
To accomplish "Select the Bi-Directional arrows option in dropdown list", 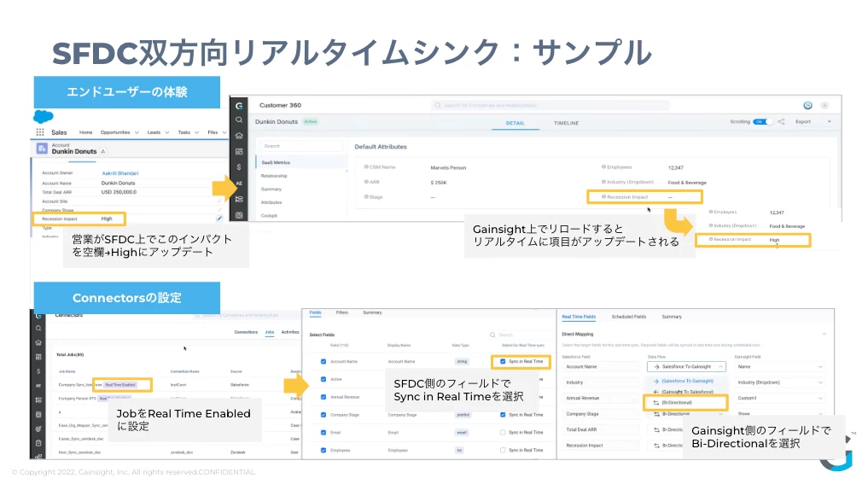I will (x=674, y=403).
